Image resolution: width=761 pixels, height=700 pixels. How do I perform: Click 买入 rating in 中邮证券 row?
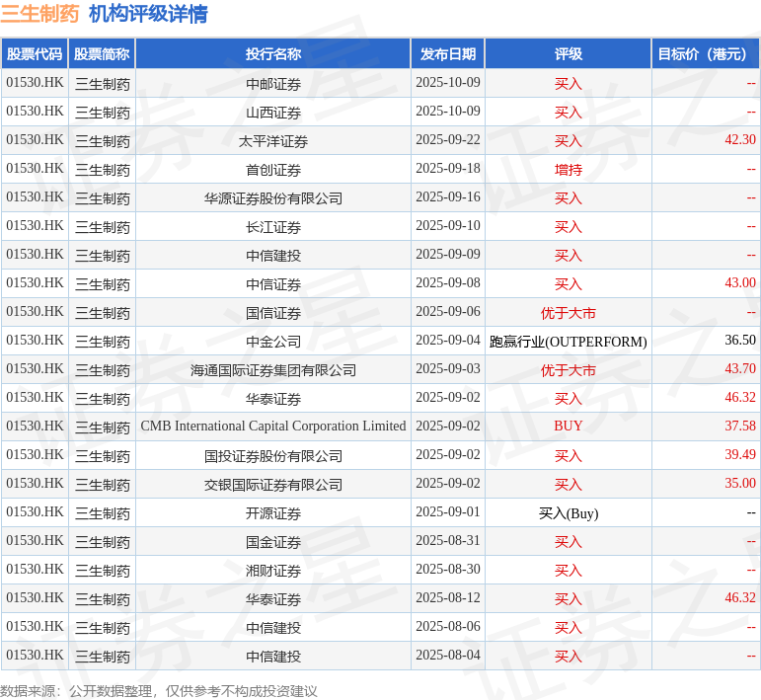569,84
